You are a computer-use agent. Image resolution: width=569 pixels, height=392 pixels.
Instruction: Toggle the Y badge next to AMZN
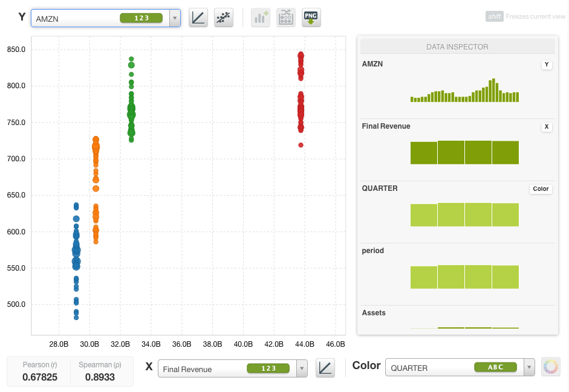(547, 65)
